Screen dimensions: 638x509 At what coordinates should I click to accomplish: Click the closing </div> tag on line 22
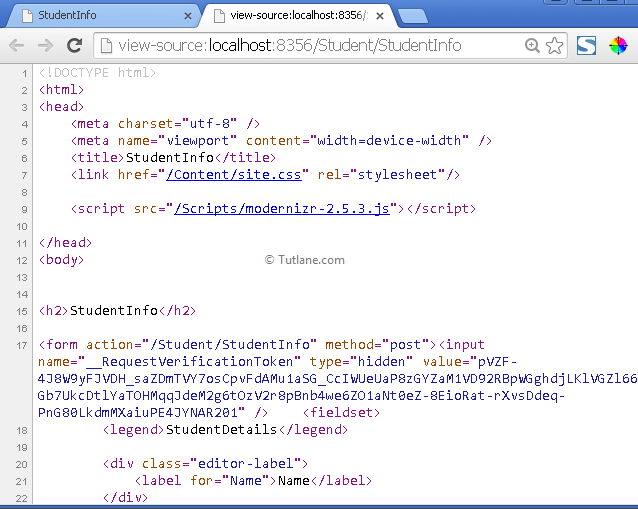(x=125, y=498)
